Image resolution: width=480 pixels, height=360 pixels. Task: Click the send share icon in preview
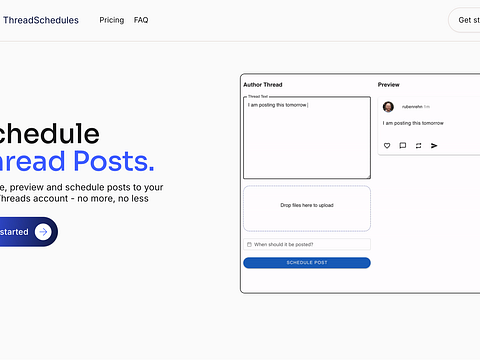[434, 146]
